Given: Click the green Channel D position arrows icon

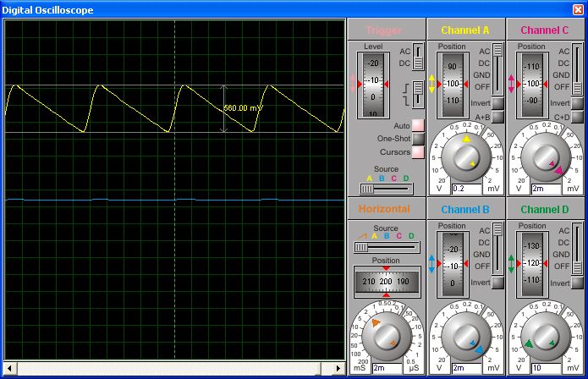Looking at the screenshot, I should point(512,264).
